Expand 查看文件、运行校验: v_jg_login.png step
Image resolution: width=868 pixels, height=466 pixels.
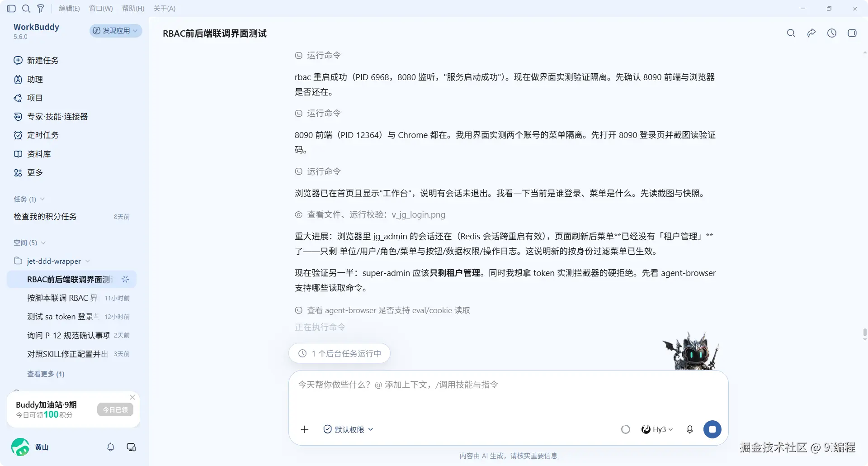pos(370,214)
